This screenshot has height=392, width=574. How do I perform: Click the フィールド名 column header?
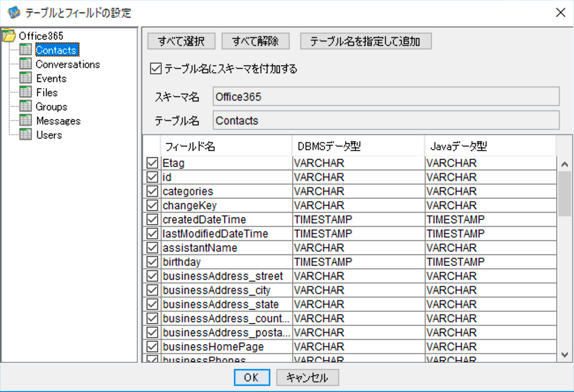coord(226,146)
